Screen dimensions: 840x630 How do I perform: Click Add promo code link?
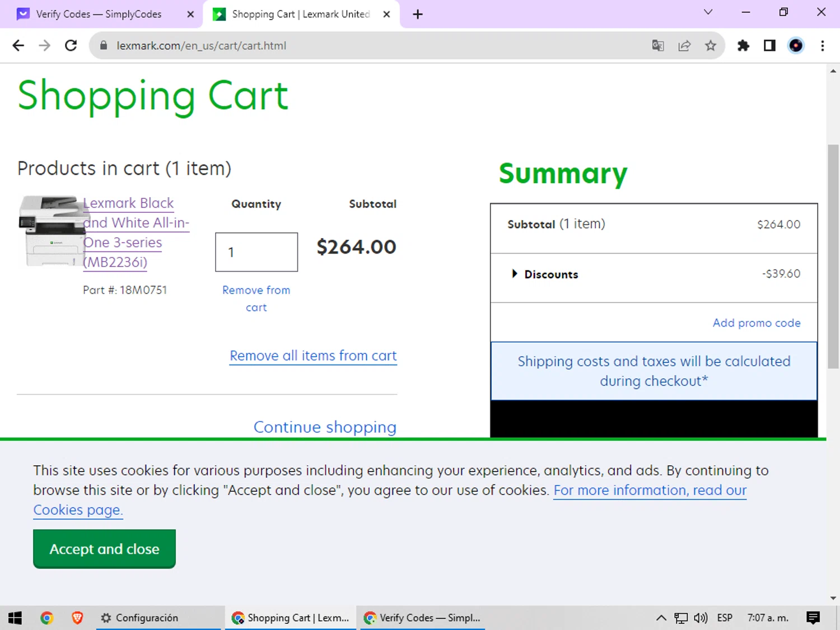coord(757,323)
